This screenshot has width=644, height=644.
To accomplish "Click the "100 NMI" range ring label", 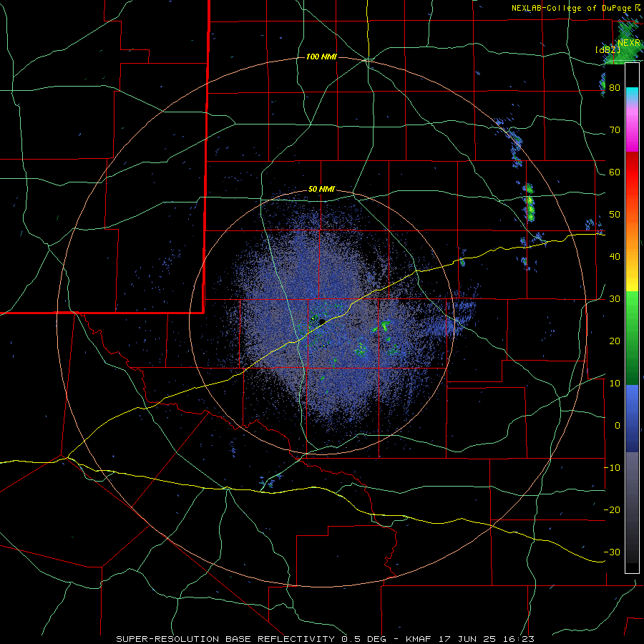I will point(321,57).
